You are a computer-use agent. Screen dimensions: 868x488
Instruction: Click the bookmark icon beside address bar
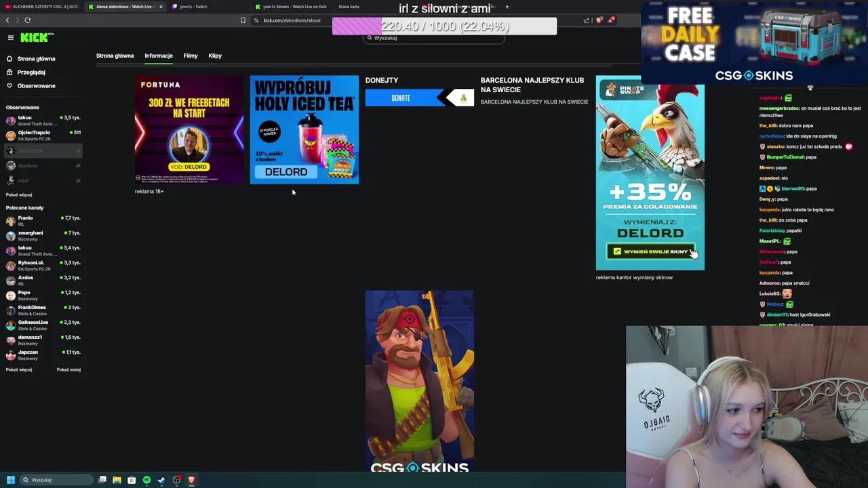point(243,20)
